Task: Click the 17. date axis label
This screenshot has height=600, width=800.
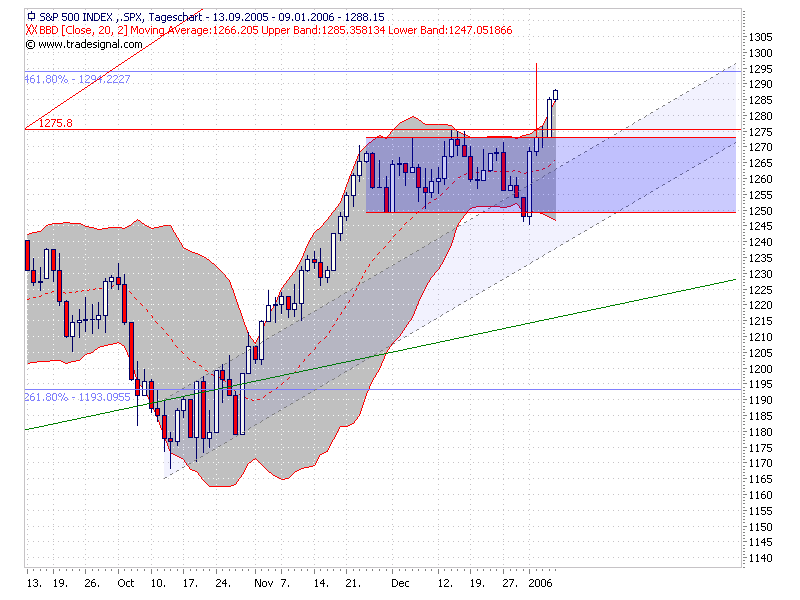Action: click(190, 583)
